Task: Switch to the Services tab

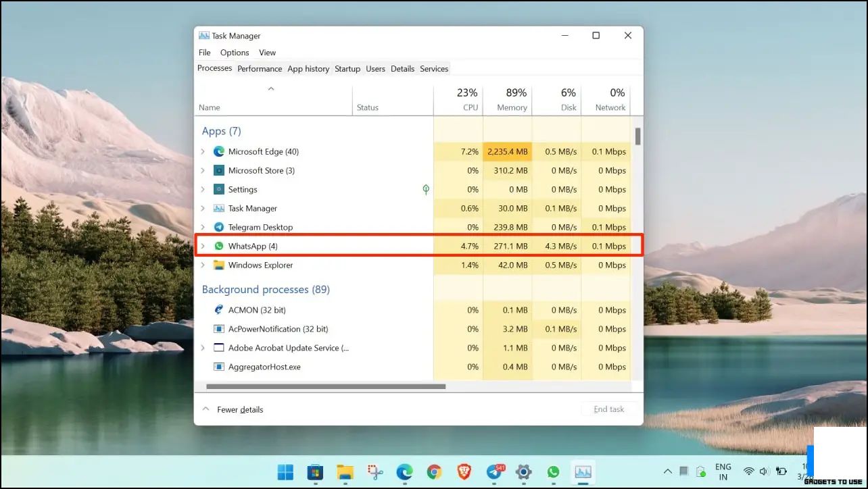Action: click(x=434, y=69)
